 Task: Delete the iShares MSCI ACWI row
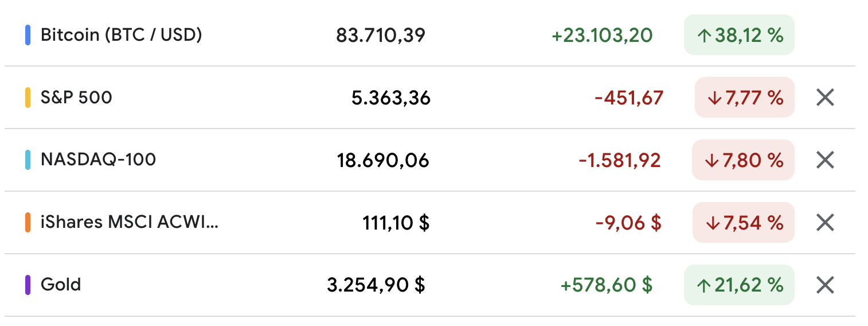(x=824, y=222)
